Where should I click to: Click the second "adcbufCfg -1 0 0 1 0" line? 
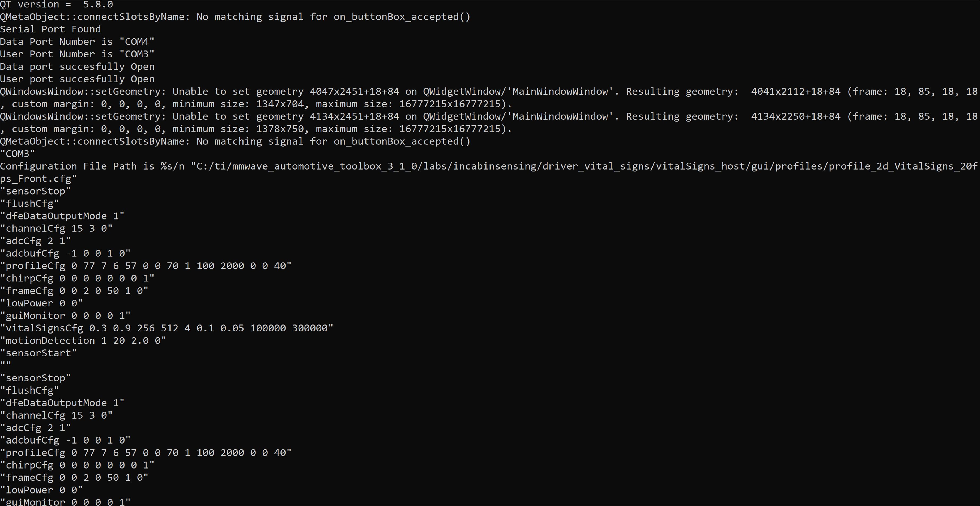click(x=65, y=441)
